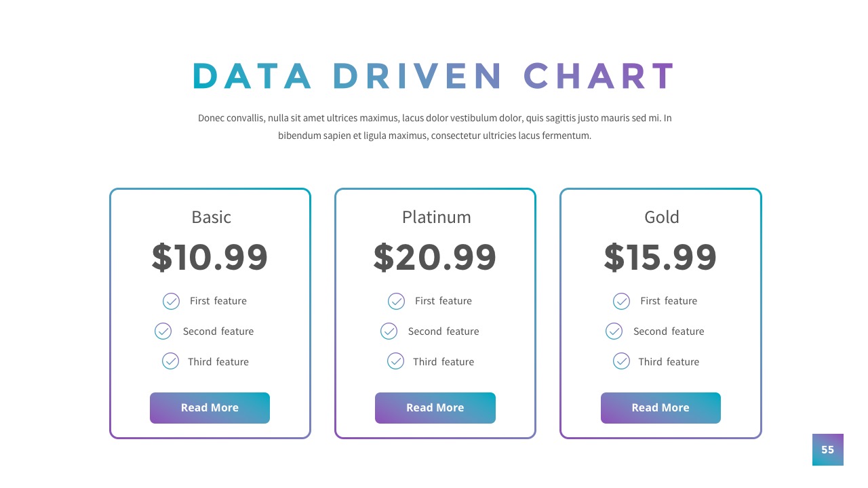
Task: Click the Gold plan's Third feature checkmark icon
Action: click(x=621, y=361)
